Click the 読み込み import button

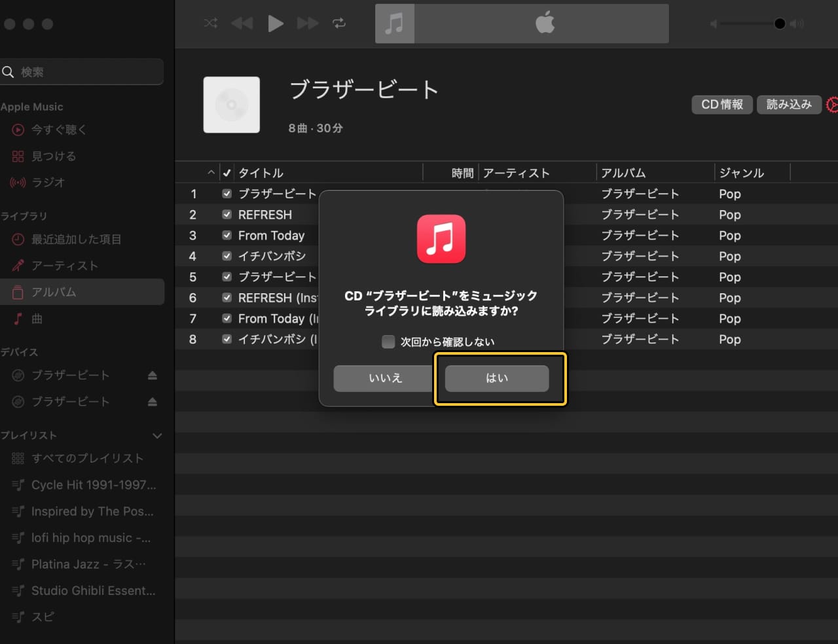[x=789, y=105]
